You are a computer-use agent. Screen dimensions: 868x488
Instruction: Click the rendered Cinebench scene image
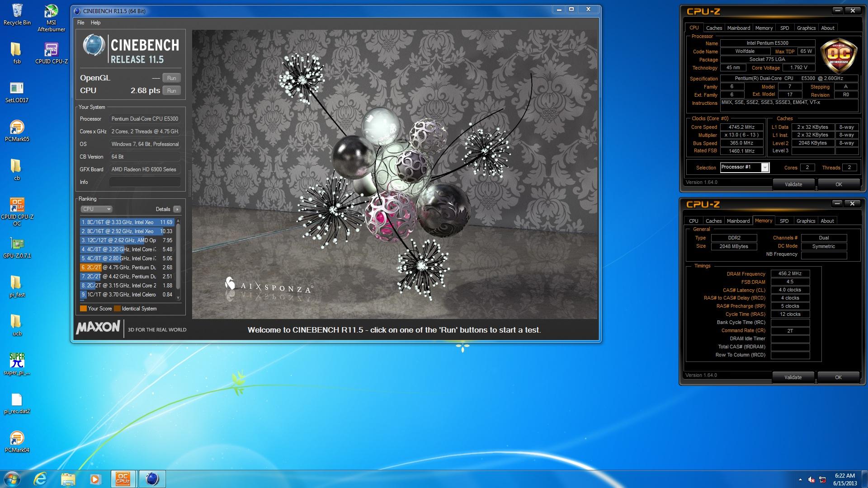[x=394, y=174]
